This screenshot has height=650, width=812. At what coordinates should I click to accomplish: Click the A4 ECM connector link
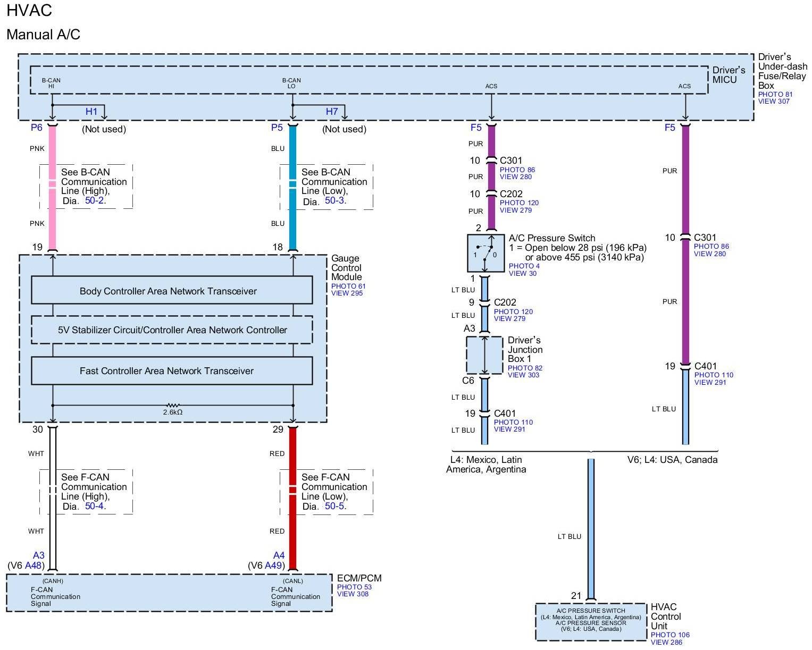[x=279, y=555]
